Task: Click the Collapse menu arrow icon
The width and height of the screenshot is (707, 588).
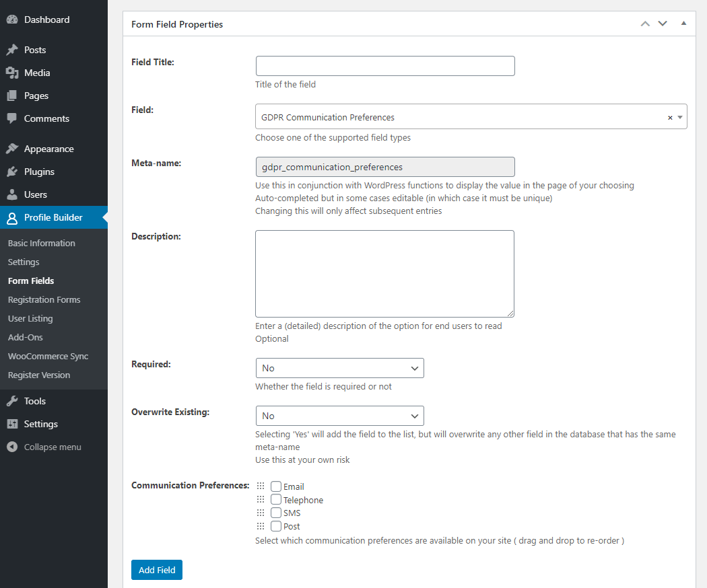Action: tap(12, 447)
